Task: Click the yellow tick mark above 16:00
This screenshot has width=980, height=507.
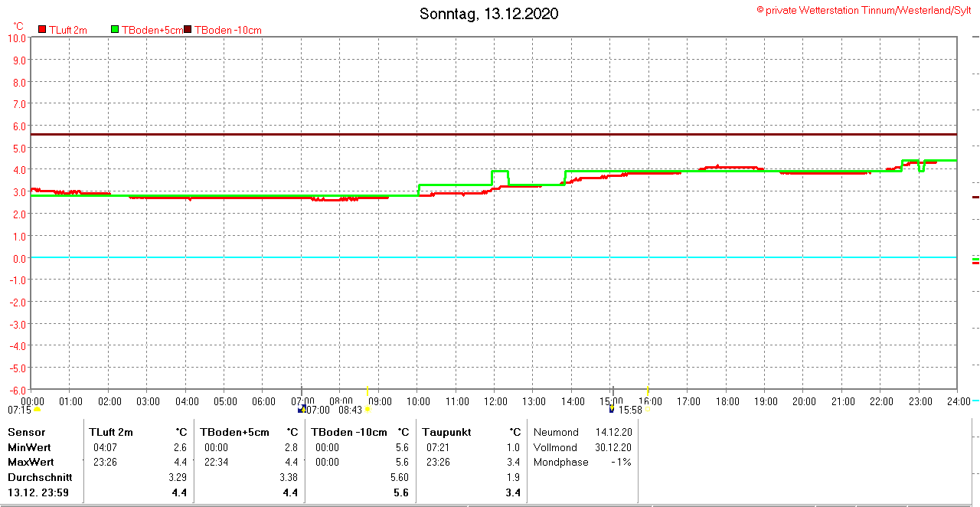Action: point(648,391)
